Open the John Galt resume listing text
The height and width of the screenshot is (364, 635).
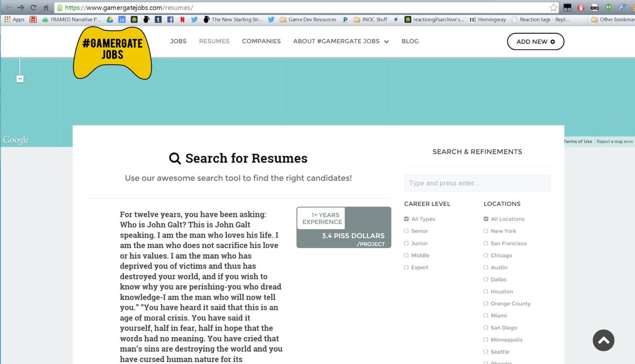click(x=202, y=286)
